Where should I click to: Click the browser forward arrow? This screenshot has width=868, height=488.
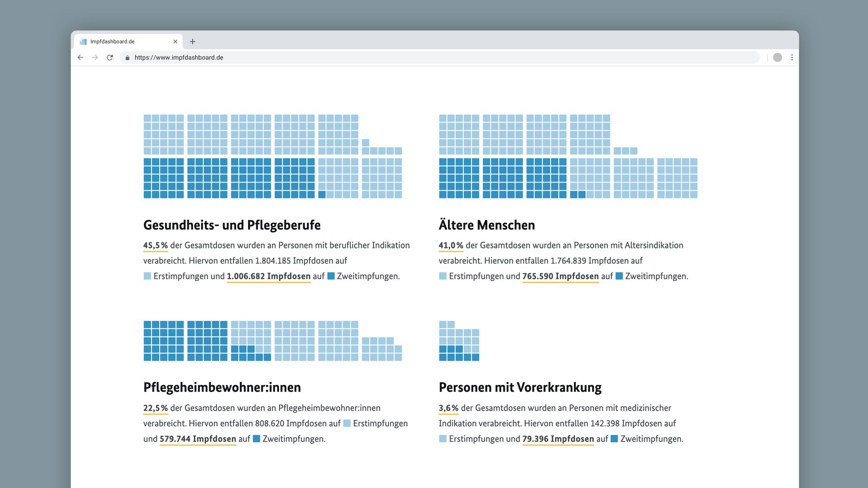[95, 57]
